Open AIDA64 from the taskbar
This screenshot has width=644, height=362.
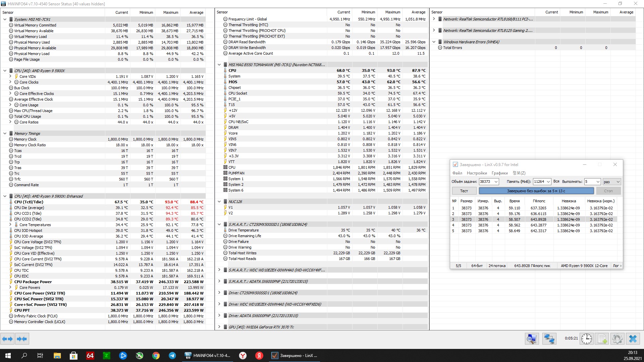90,356
